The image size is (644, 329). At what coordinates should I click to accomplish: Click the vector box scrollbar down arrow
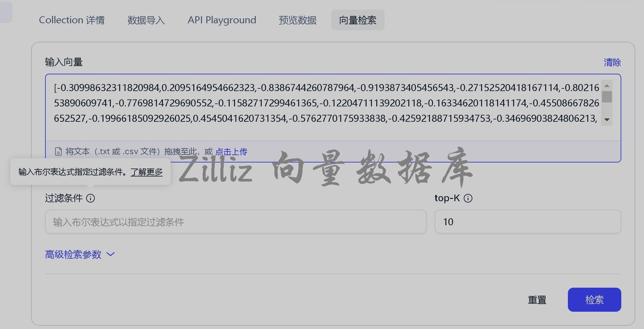tap(607, 120)
